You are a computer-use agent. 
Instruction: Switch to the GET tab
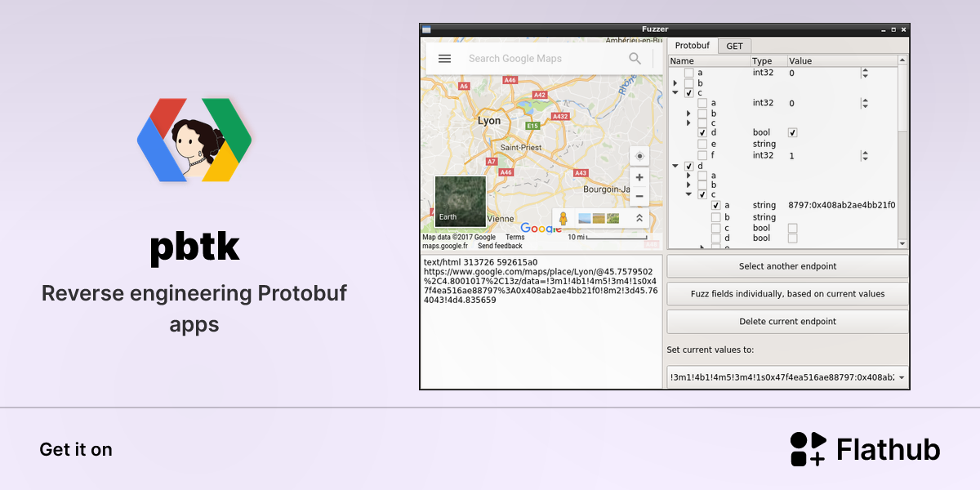pos(734,47)
